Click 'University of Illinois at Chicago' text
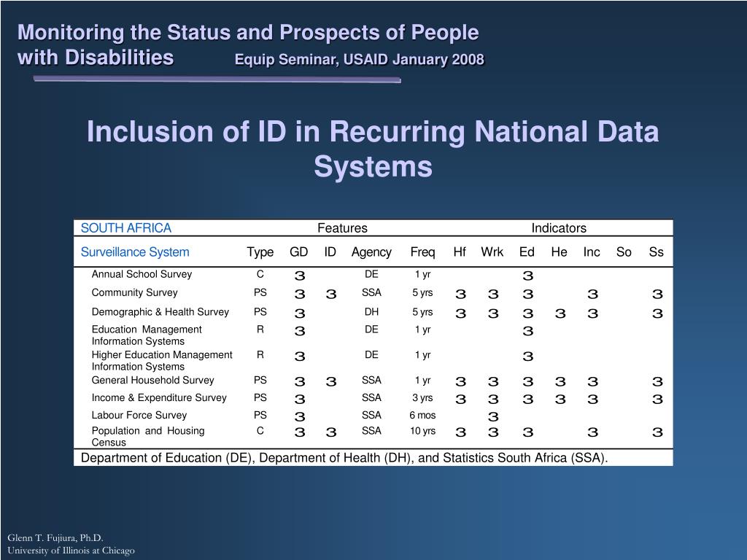This screenshot has height=560, width=747. (71, 551)
